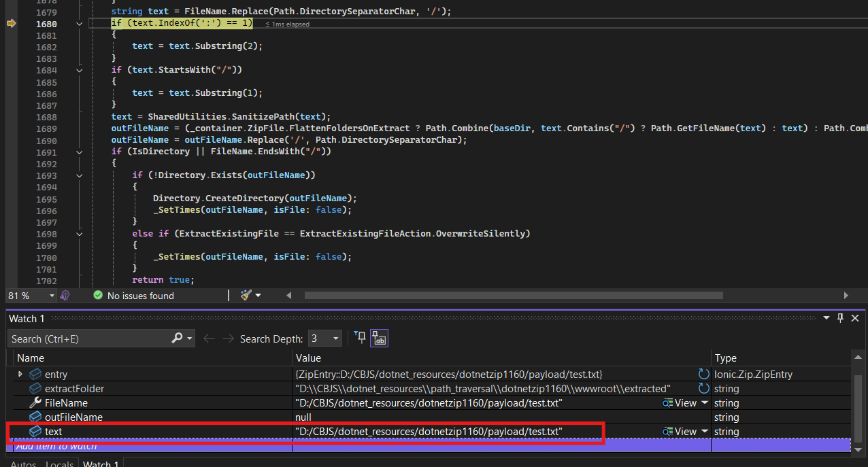Click the IntelliCode brain icon in status strip

pos(65,296)
